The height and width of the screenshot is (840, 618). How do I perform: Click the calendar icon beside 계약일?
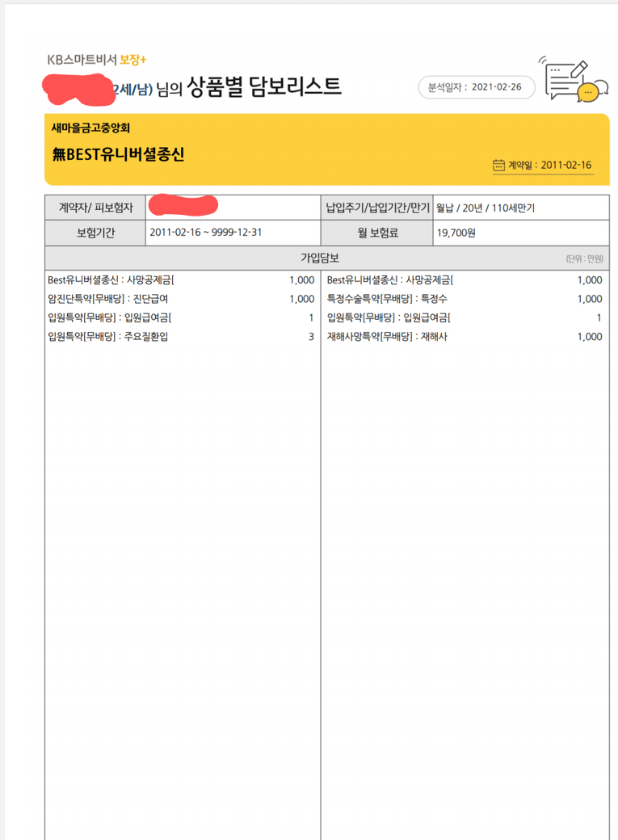click(498, 165)
